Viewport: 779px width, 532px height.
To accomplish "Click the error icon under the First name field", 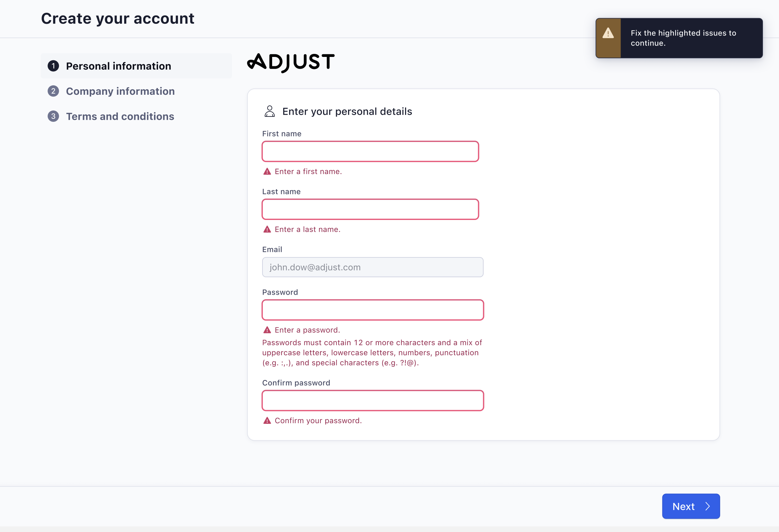I will 267,171.
